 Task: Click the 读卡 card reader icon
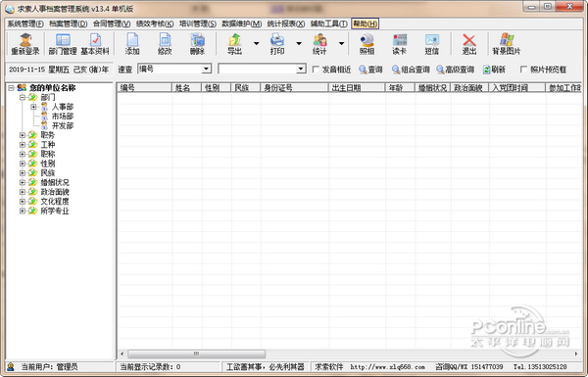point(400,44)
